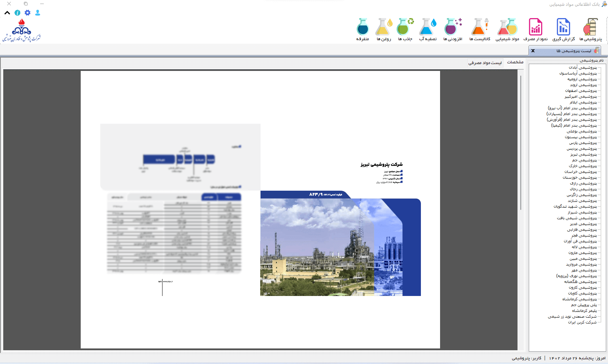The image size is (608, 364).
Task: Select پتروشیمی شیمی بافت in the list
Action: [577, 218]
